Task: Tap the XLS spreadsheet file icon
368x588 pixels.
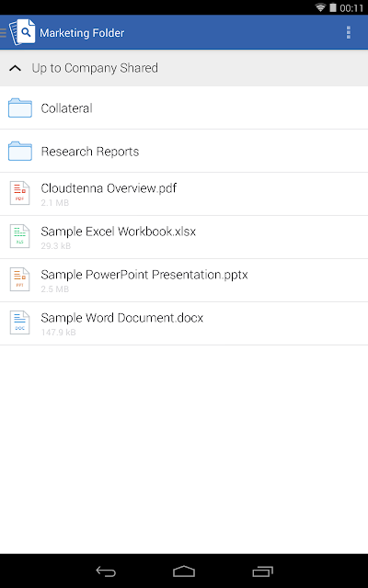Action: pos(19,237)
